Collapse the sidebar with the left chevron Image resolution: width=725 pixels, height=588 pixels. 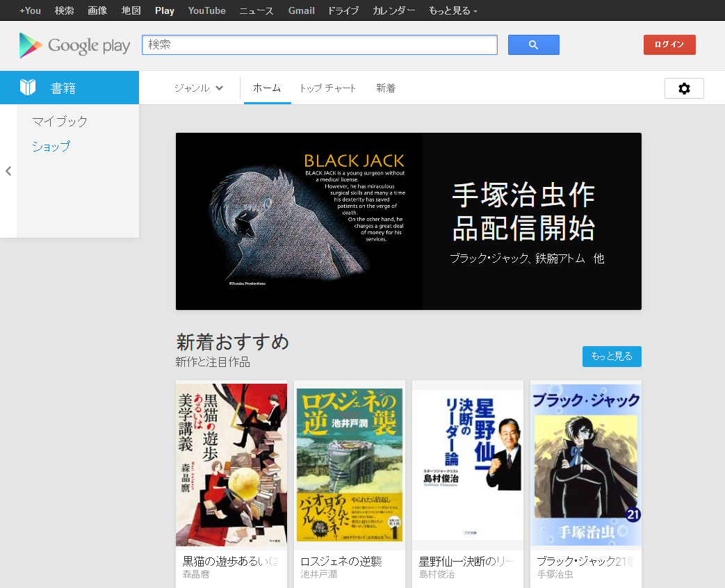pyautogui.click(x=8, y=171)
